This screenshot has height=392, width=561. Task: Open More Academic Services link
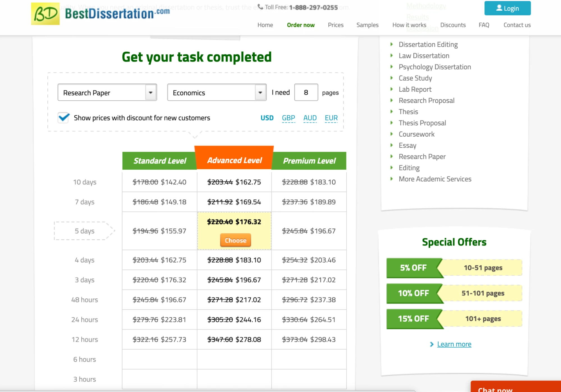click(435, 179)
